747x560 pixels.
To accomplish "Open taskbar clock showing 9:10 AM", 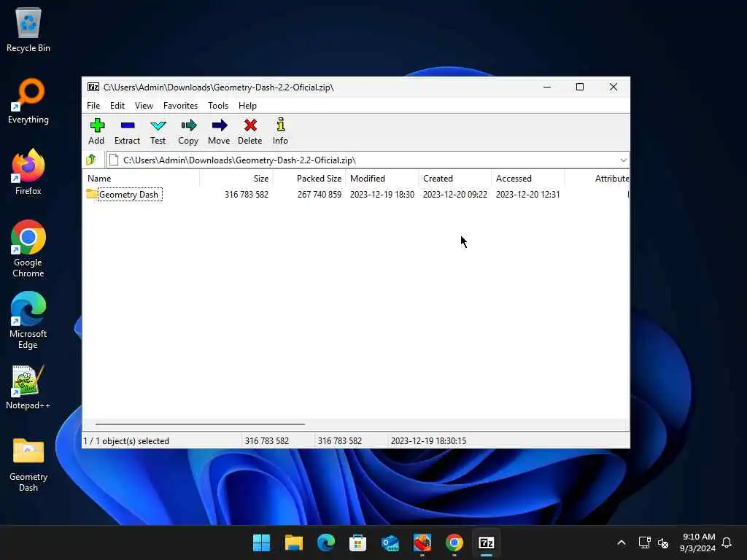I will (698, 542).
